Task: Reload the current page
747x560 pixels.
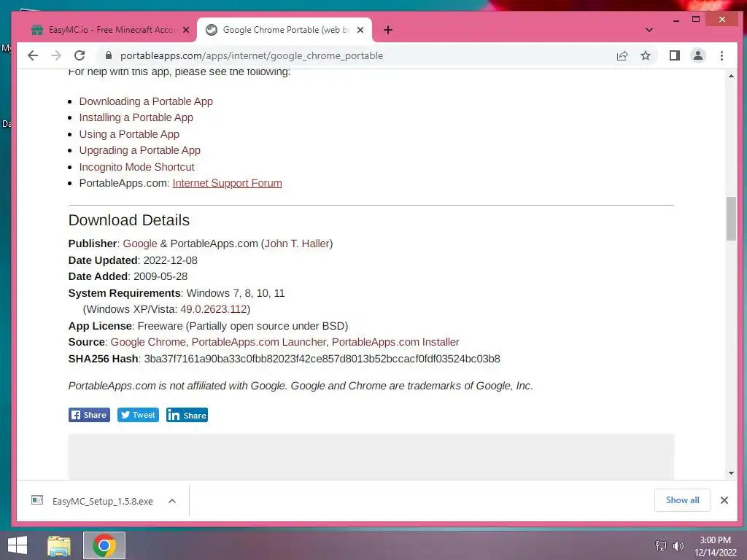Action: pos(80,55)
